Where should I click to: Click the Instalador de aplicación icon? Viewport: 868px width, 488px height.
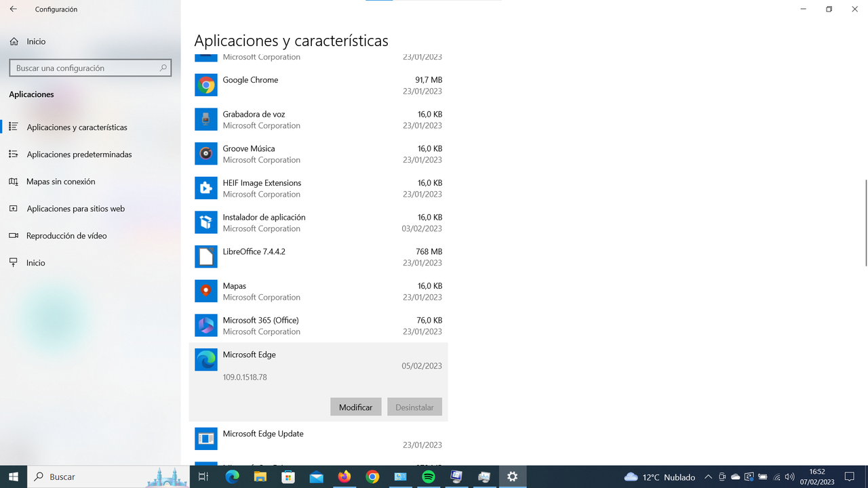pos(206,222)
